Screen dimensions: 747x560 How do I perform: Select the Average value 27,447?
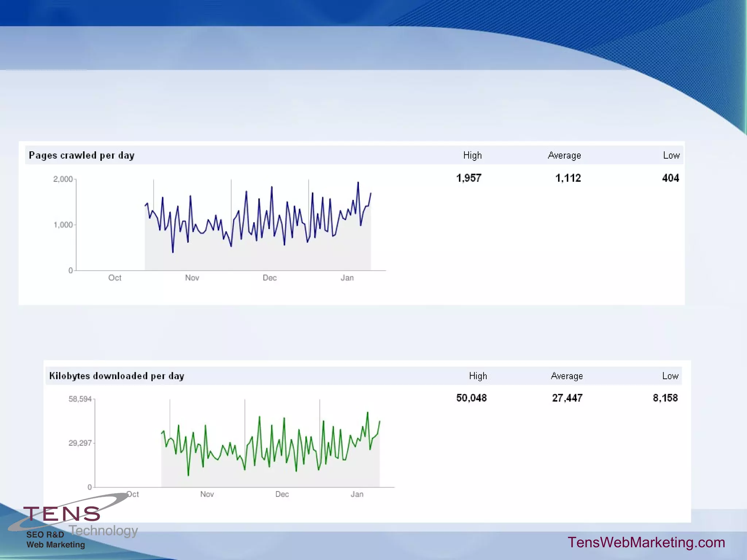coord(567,398)
